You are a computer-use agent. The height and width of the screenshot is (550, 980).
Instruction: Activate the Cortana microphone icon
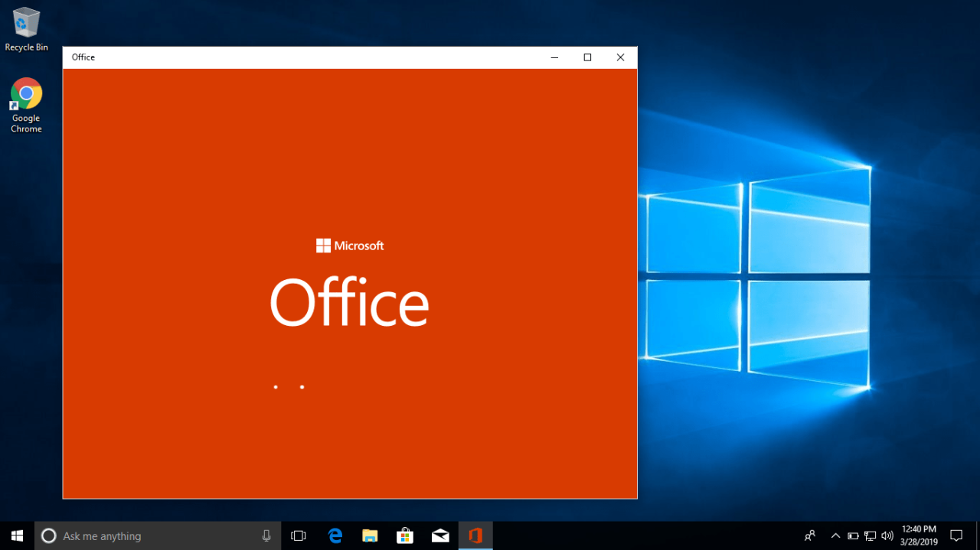(266, 535)
